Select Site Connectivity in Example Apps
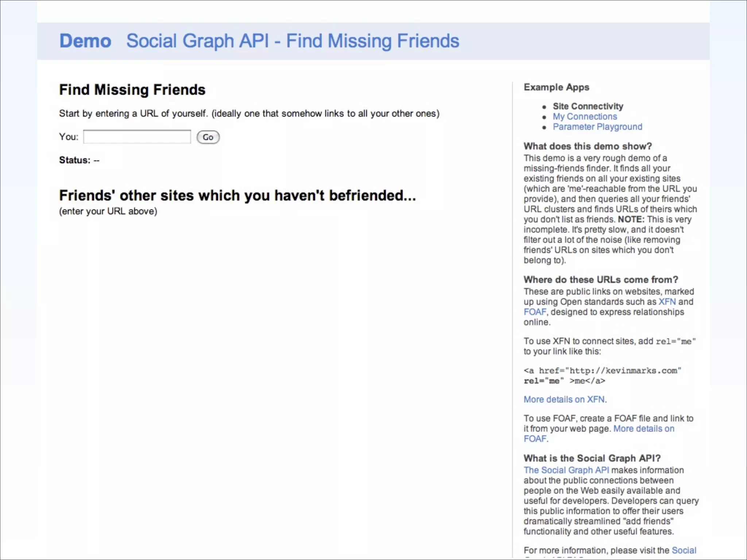 click(588, 106)
